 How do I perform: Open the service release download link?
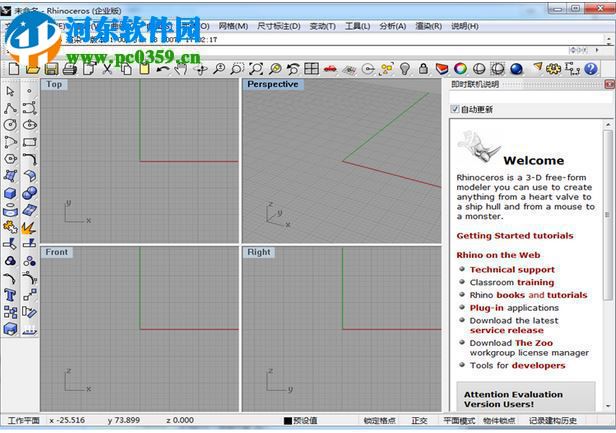point(507,330)
